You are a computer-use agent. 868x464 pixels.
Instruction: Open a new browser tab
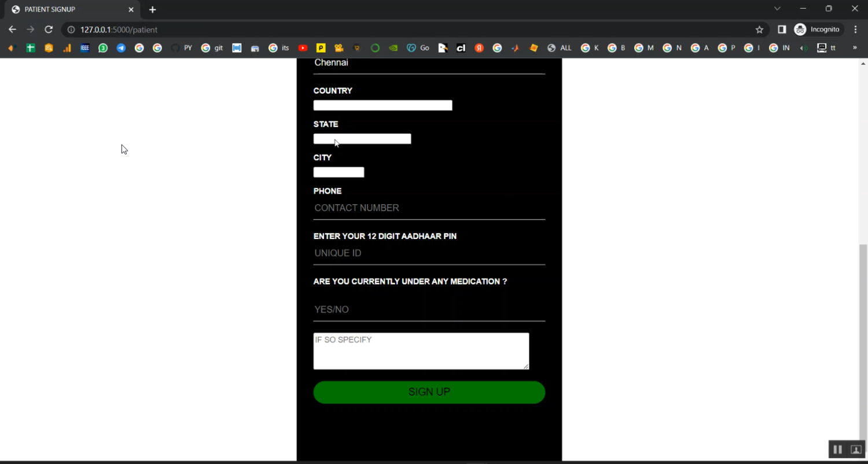click(153, 10)
